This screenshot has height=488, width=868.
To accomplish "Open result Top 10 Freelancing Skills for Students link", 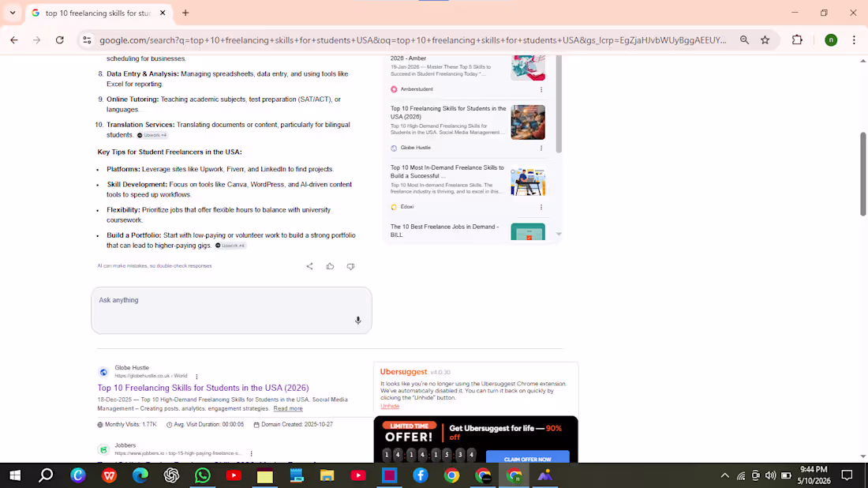I will click(x=203, y=388).
